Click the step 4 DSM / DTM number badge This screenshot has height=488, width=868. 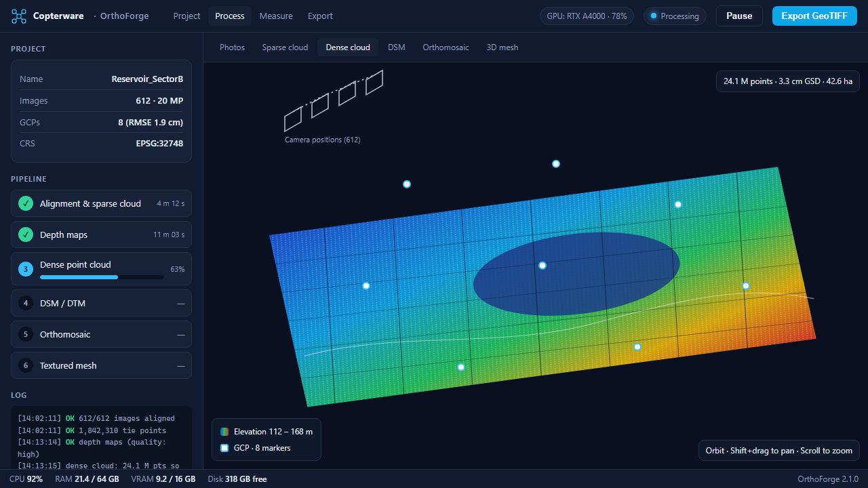click(26, 303)
